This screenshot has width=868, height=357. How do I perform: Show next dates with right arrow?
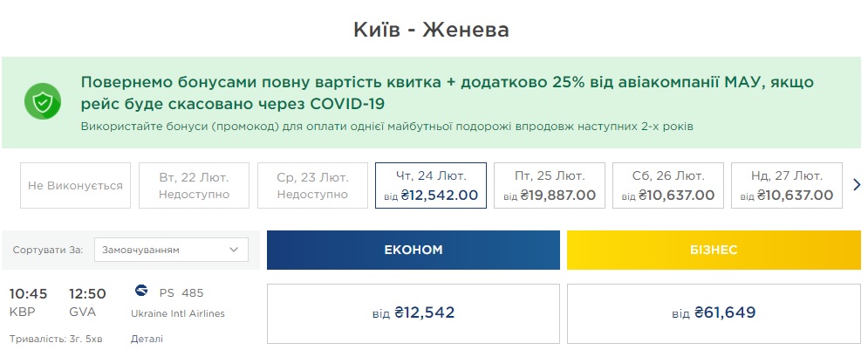[857, 185]
